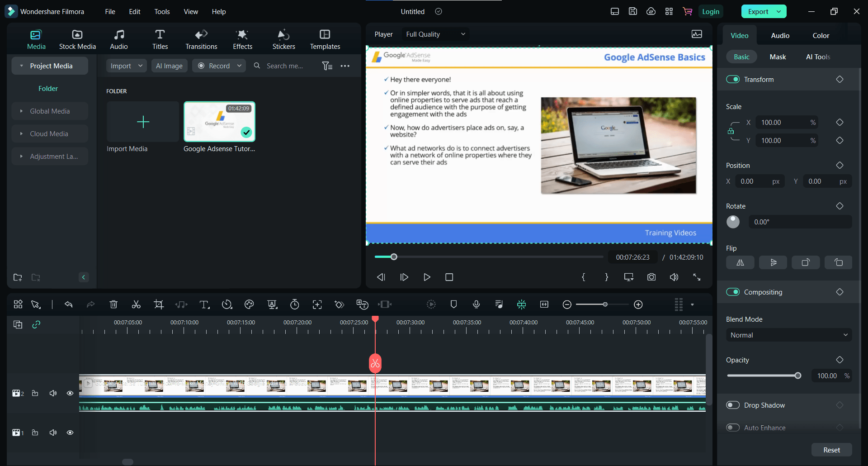Click the Reset button
This screenshot has height=466, width=868.
click(831, 450)
